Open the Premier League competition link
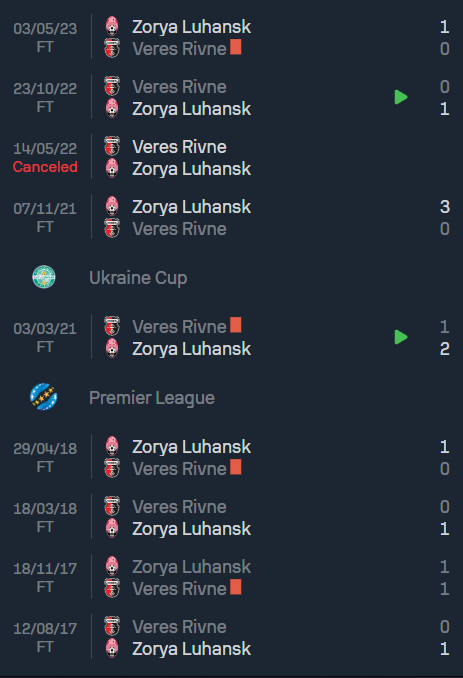The height and width of the screenshot is (678, 463). point(152,398)
